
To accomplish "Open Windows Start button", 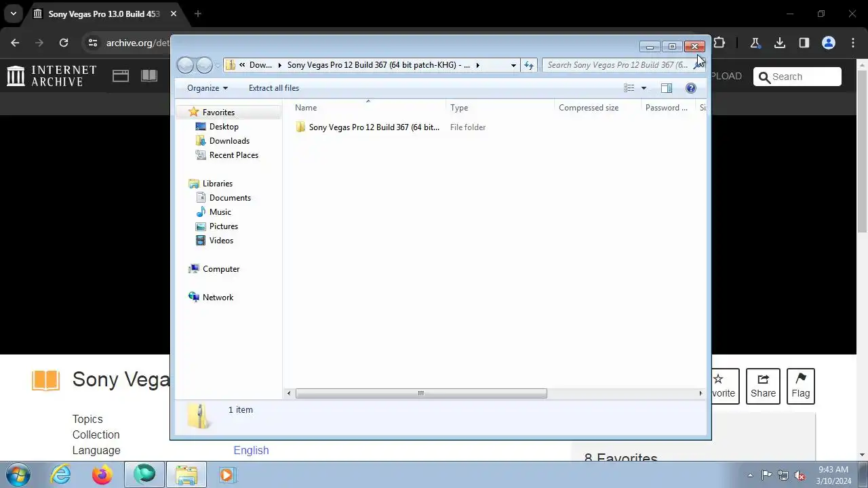I will click(x=18, y=474).
